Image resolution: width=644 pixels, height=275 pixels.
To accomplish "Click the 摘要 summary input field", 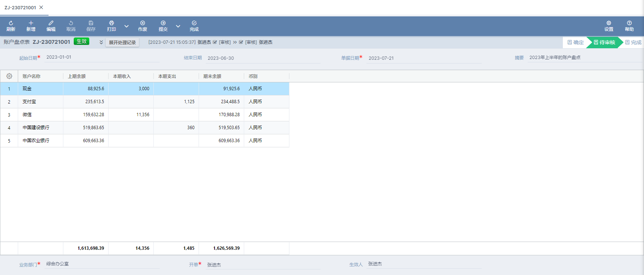I will click(x=585, y=58).
